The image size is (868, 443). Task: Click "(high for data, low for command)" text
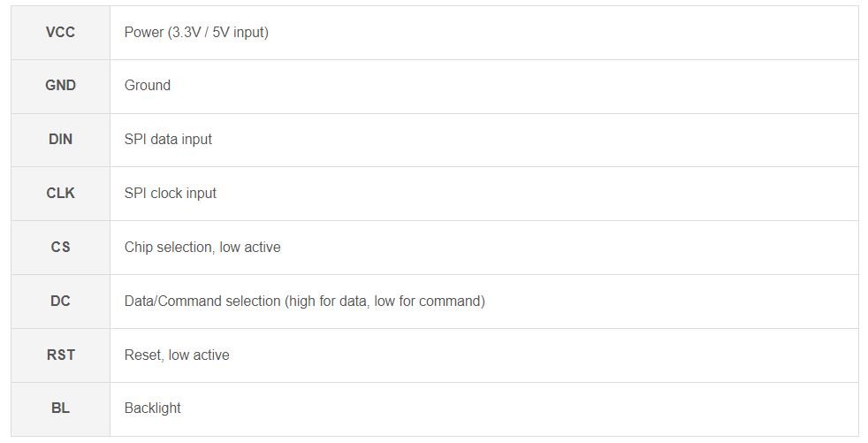point(385,302)
